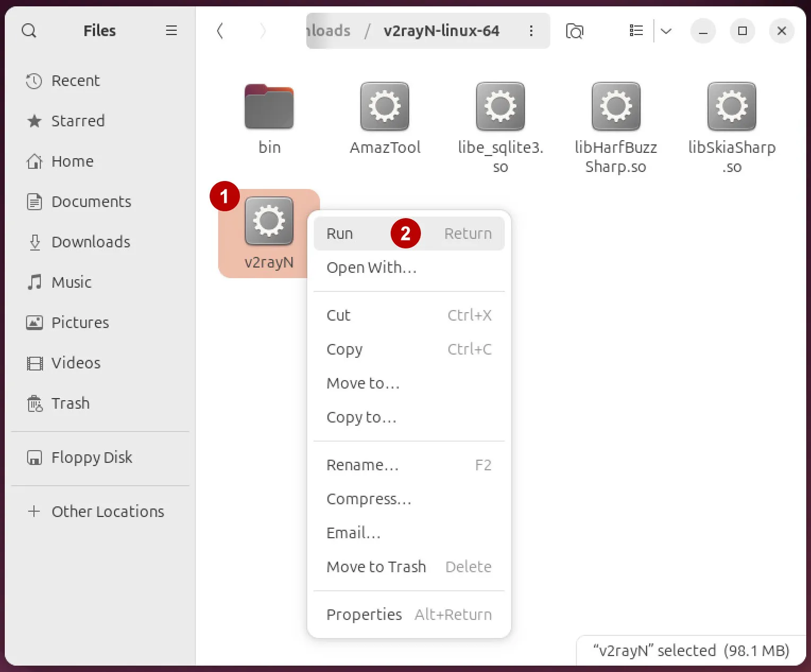Open the Files hamburger menu

tap(171, 31)
